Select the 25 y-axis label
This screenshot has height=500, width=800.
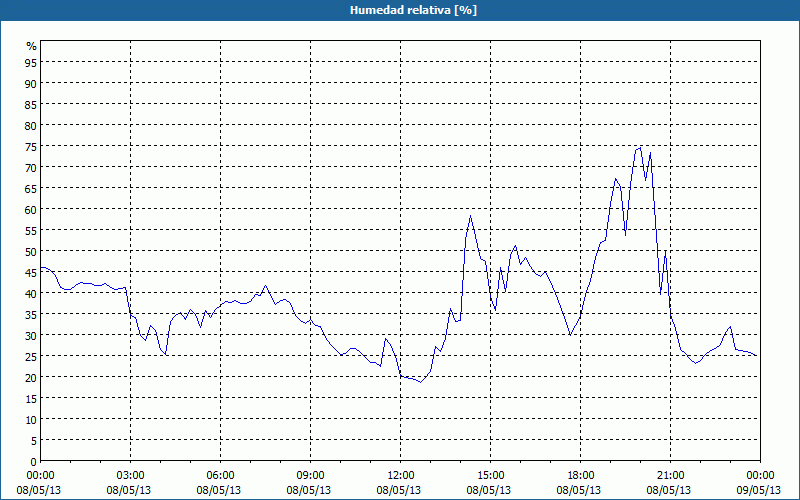31,356
